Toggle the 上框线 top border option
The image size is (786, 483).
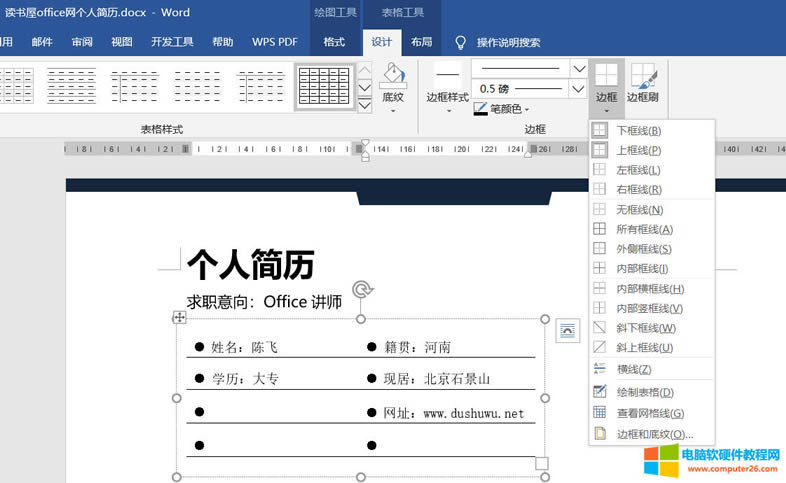(x=638, y=150)
